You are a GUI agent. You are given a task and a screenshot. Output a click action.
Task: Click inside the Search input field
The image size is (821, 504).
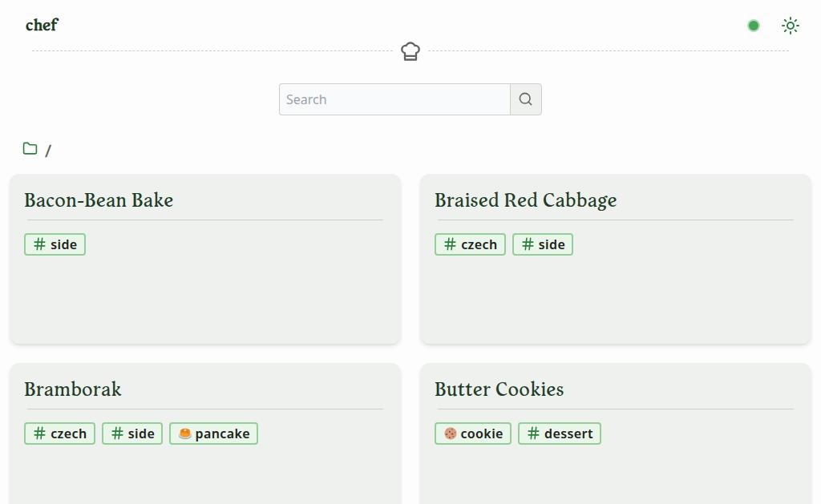(x=394, y=99)
